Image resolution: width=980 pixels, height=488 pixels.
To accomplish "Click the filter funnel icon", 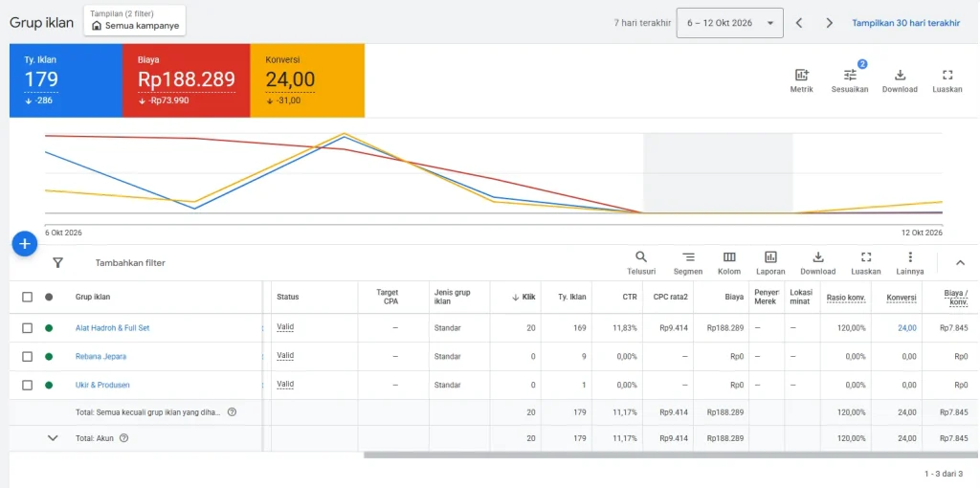I will pos(58,262).
